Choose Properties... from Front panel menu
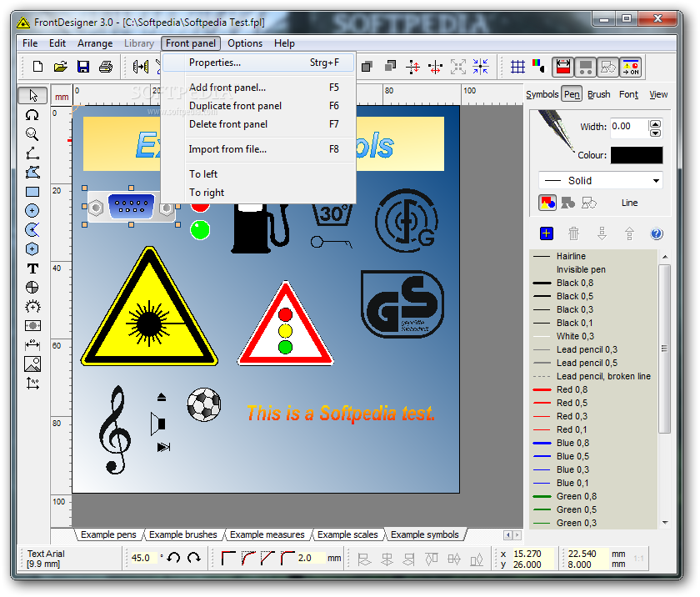This screenshot has height=597, width=700. 258,63
